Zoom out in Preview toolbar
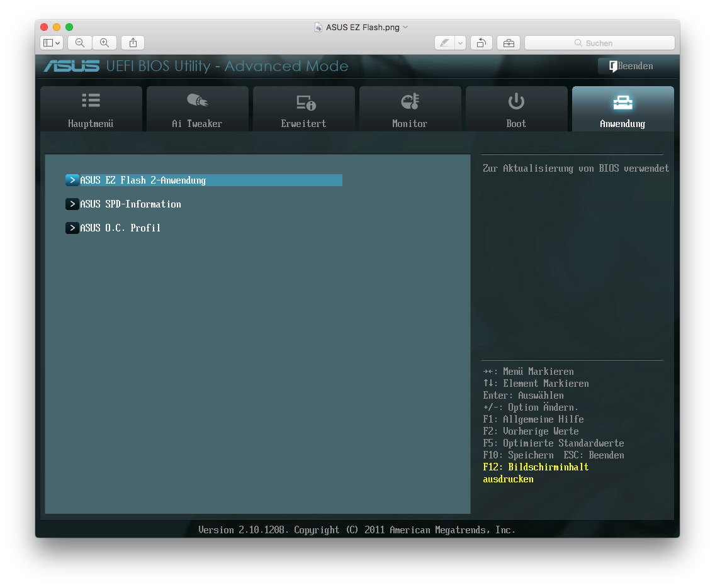Viewport: 715px width, 588px height. click(80, 43)
